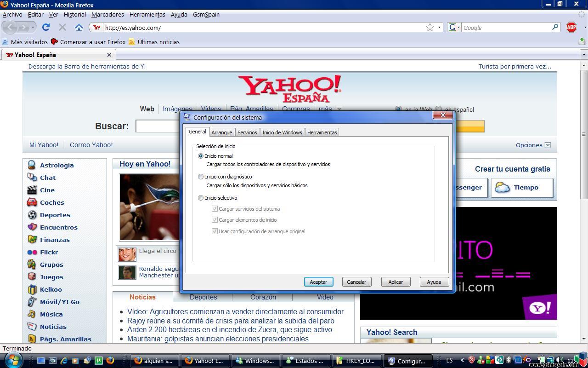Select Inicio con diagnóstico radio button
The width and height of the screenshot is (588, 368).
(x=200, y=177)
